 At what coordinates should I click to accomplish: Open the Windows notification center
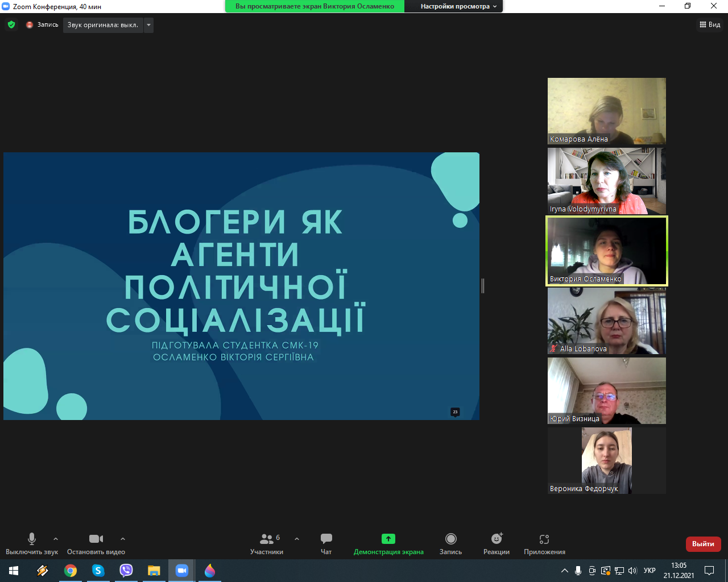point(709,571)
